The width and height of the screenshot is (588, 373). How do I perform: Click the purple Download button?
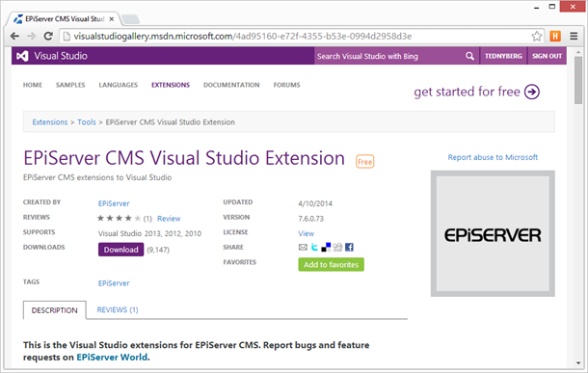pos(120,250)
